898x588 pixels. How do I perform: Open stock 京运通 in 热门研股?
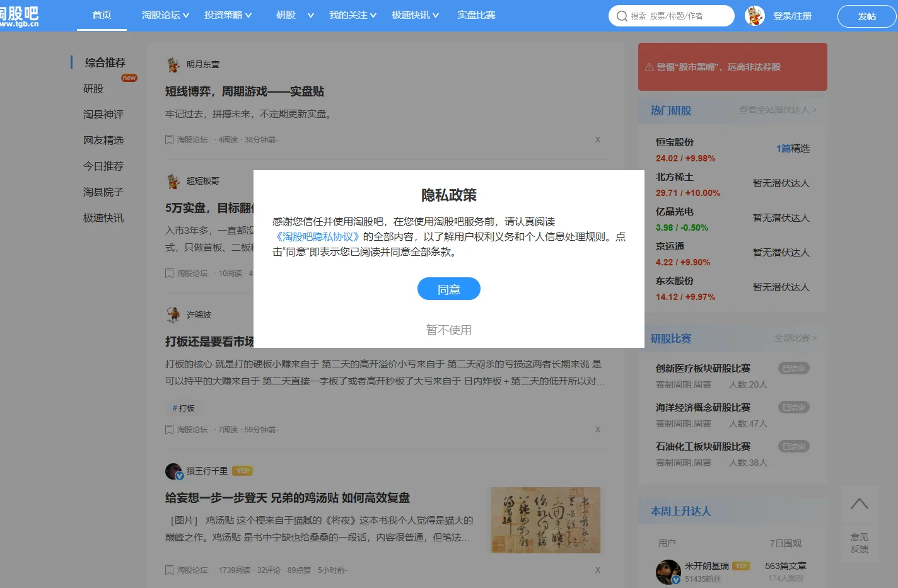(x=670, y=246)
